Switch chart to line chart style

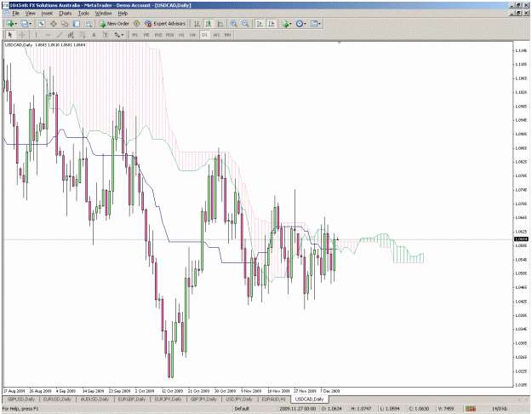(x=220, y=24)
